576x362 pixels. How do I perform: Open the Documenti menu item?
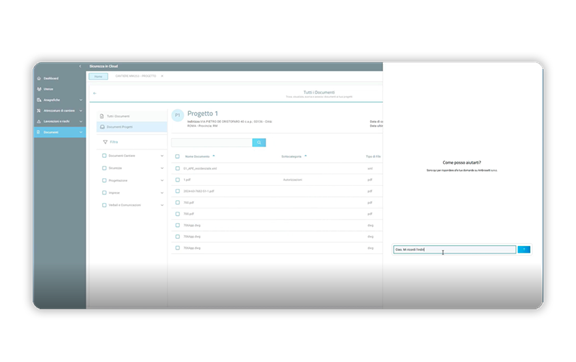60,132
